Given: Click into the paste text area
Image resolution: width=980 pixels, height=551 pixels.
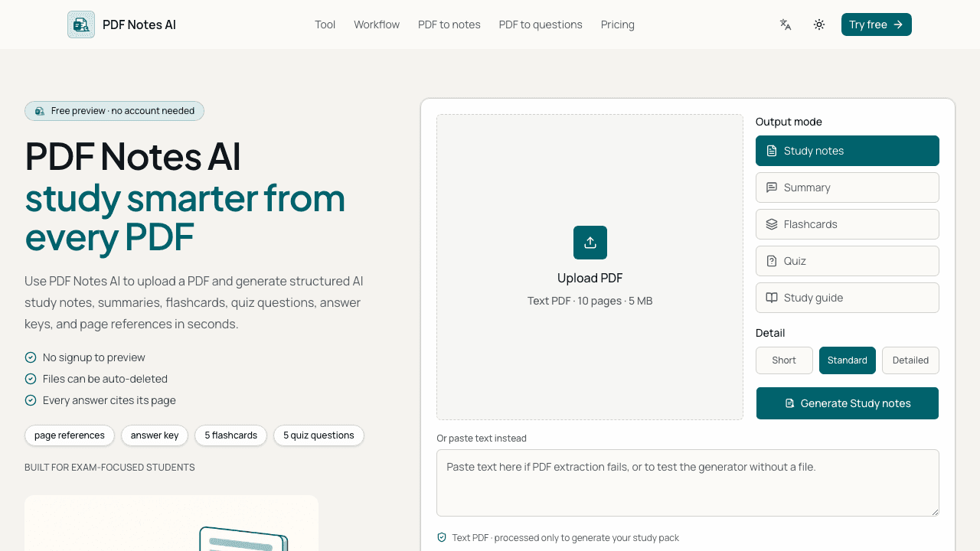Looking at the screenshot, I should pos(688,483).
